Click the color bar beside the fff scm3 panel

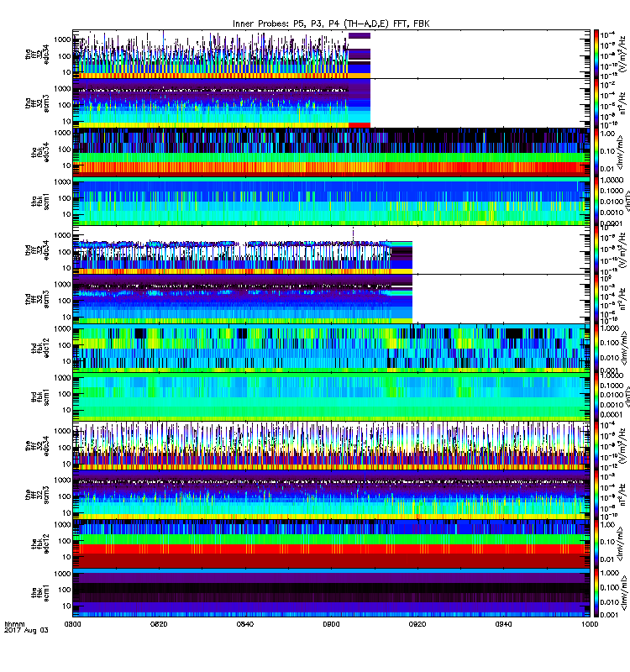596,495
